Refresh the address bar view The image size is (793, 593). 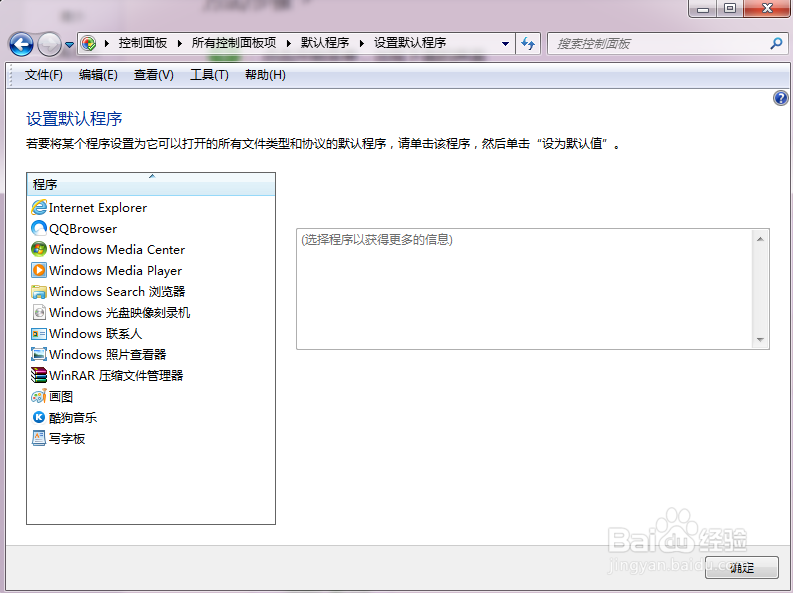click(x=528, y=43)
